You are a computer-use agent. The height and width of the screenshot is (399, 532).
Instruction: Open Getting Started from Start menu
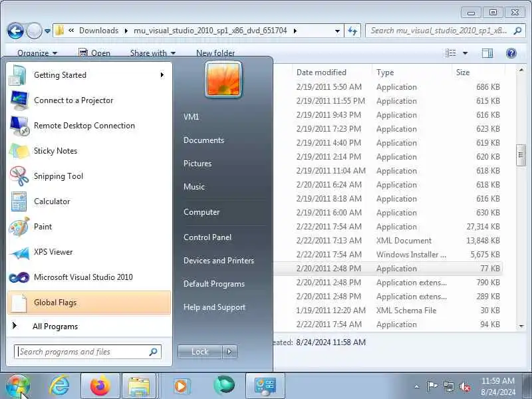[89, 75]
